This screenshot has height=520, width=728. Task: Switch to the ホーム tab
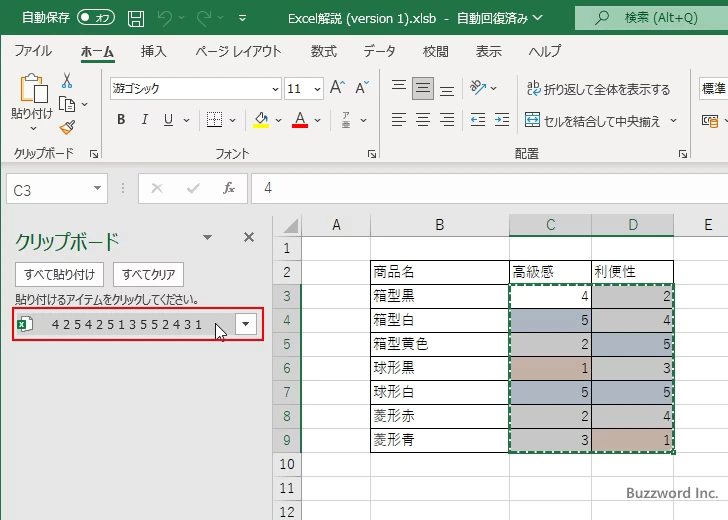[x=98, y=51]
